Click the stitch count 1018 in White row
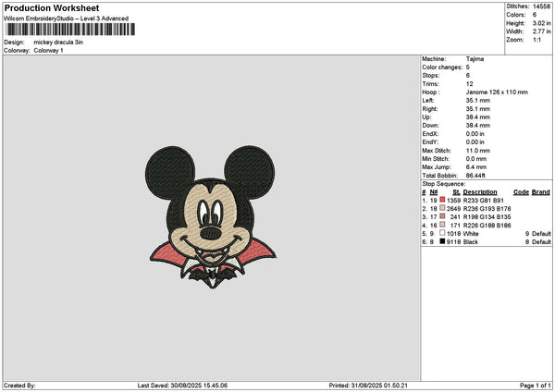The image size is (555, 392). [x=454, y=234]
